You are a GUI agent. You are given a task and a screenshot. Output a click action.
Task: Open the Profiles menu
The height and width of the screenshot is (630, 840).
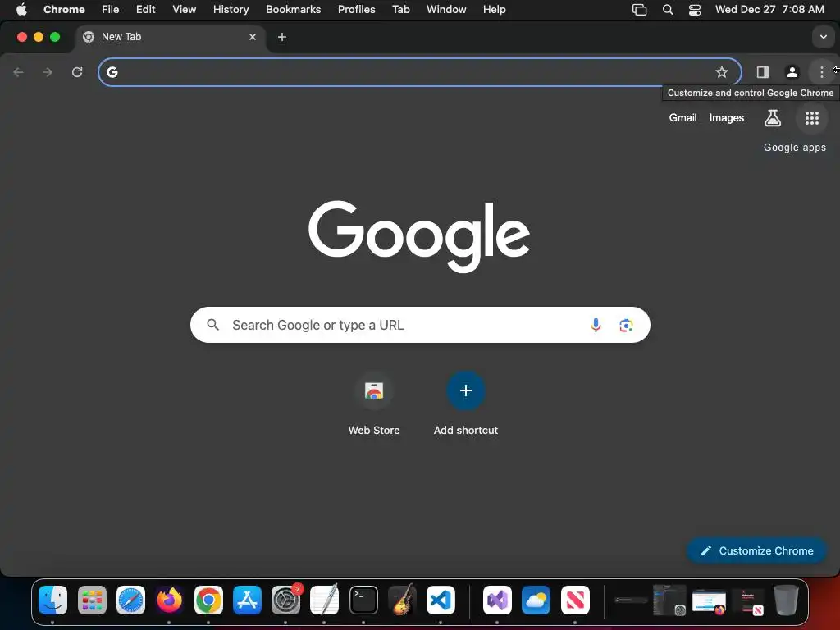click(x=356, y=10)
